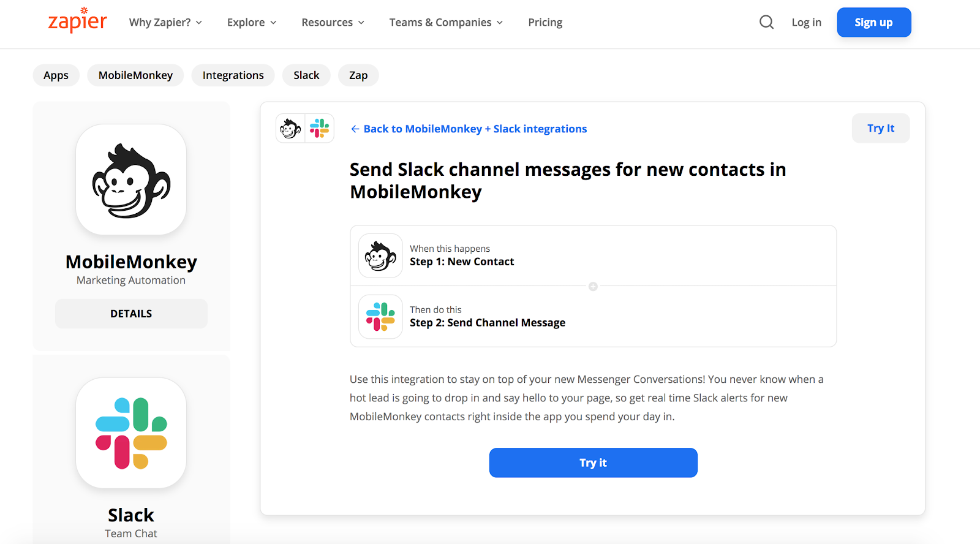The image size is (980, 544).
Task: Open the search magnifier icon
Action: [766, 22]
